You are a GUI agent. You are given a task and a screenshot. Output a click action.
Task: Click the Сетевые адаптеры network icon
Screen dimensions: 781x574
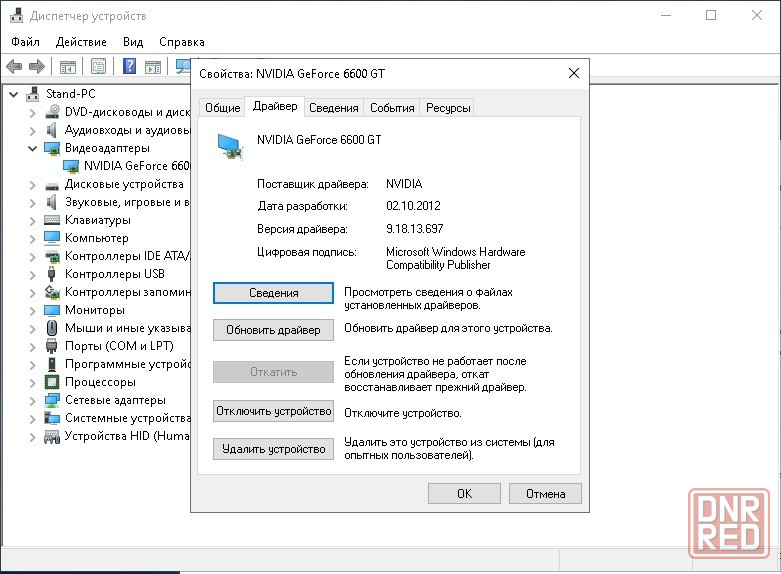[52, 400]
